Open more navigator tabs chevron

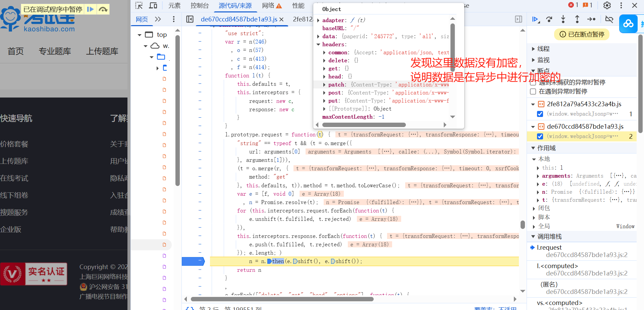pyautogui.click(x=158, y=19)
